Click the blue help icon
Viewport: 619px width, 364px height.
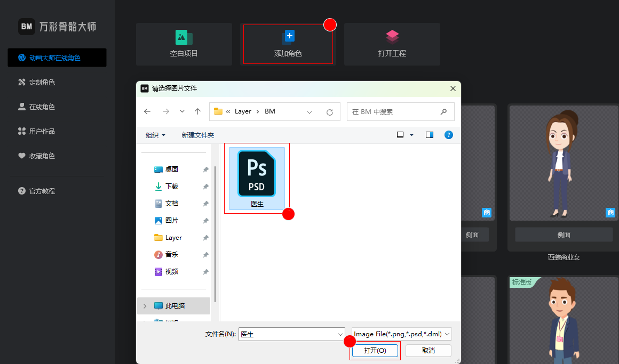[x=448, y=135]
